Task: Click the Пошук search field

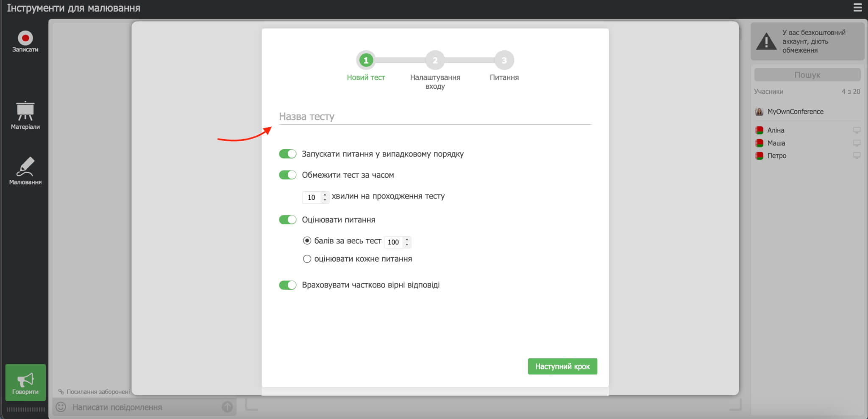Action: 807,75
